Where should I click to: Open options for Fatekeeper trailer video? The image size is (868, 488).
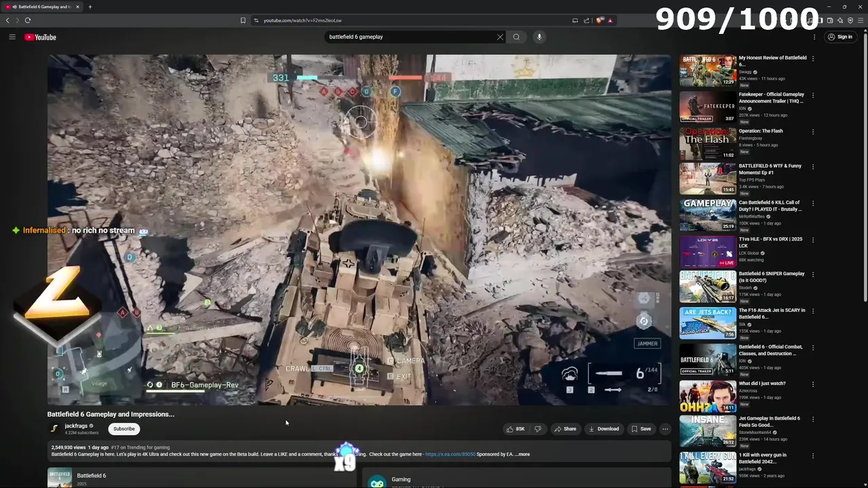pyautogui.click(x=813, y=95)
